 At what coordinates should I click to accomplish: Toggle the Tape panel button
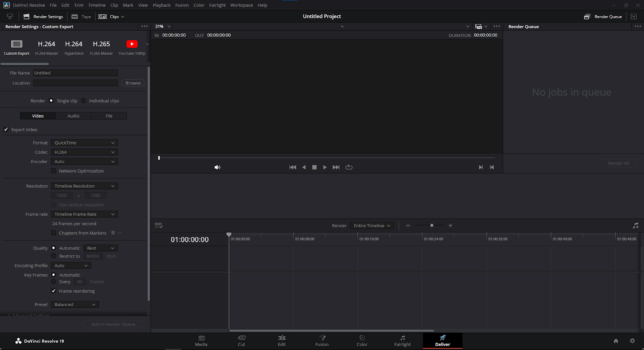click(81, 17)
